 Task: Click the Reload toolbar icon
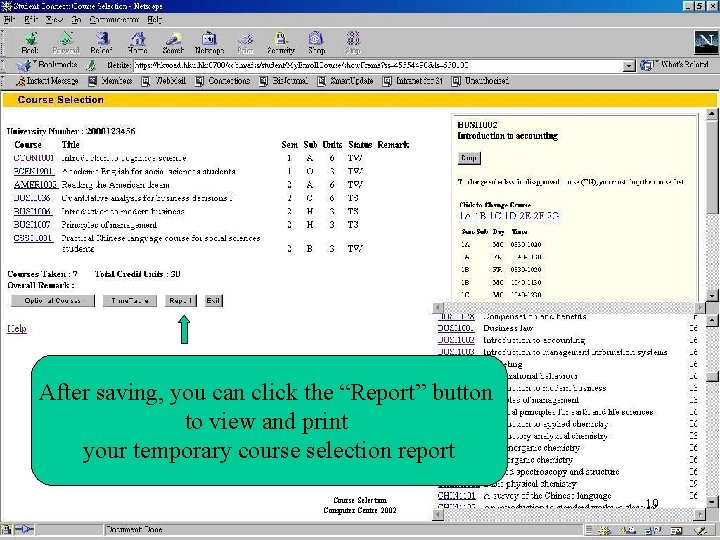pos(101,43)
